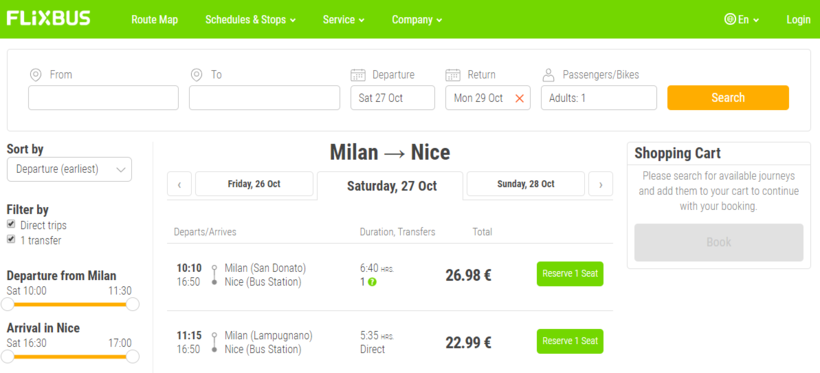820x373 pixels.
Task: Go to previous dates arrow
Action: coord(180,184)
